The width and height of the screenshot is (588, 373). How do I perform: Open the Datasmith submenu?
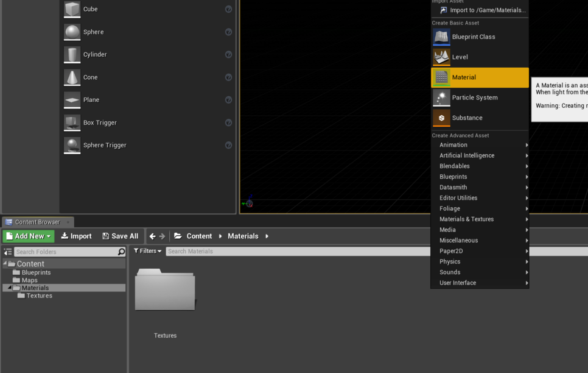tap(480, 188)
